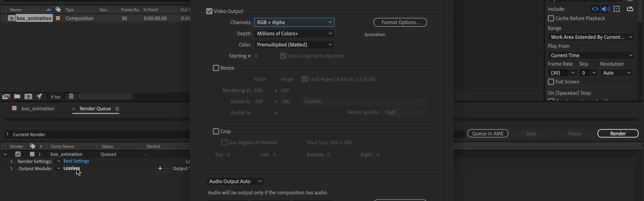
Task: Toggle audio inclusion speaker icon in Preview
Action: pyautogui.click(x=606, y=9)
